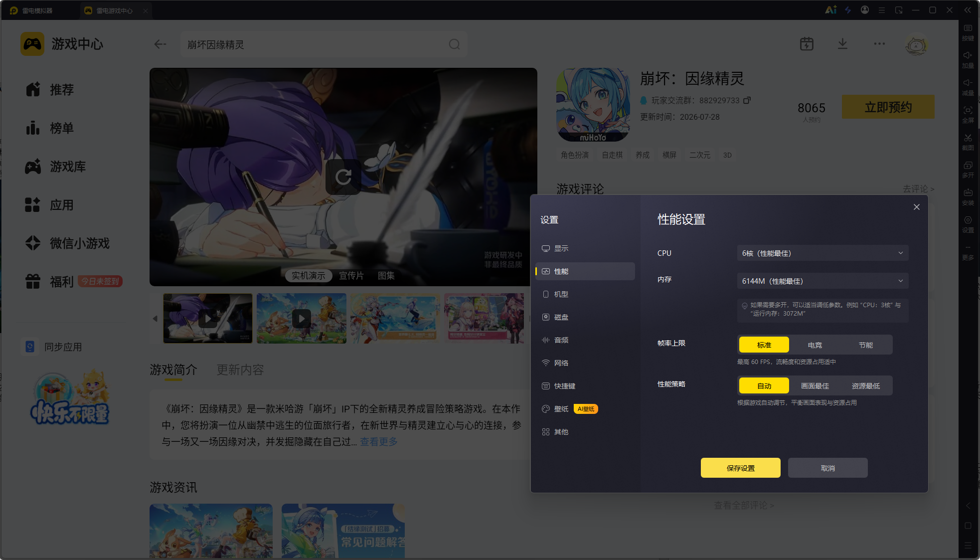This screenshot has width=980, height=560.
Task: Click the Android back button at sidebar bottom
Action: 968,506
